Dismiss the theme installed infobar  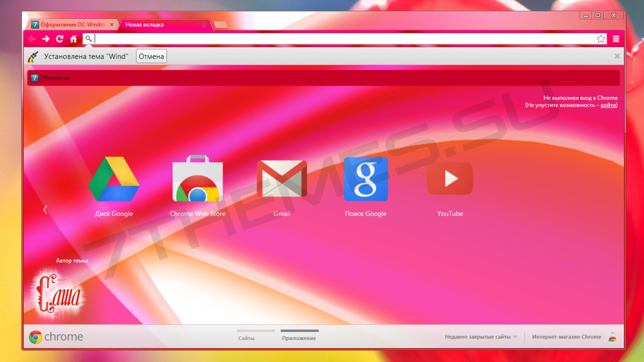[617, 56]
